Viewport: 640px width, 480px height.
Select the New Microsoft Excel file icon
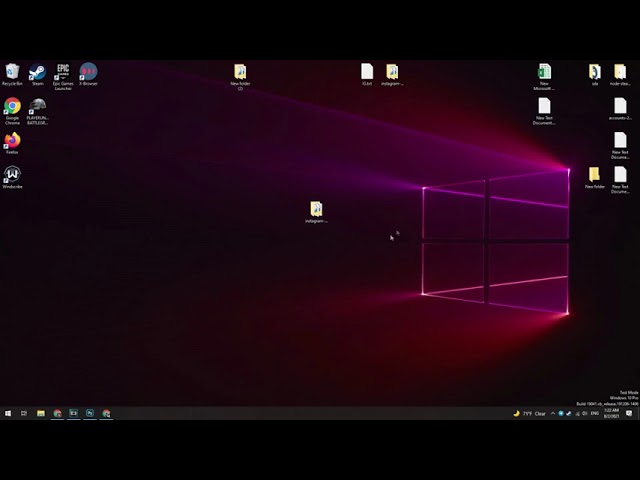544,77
